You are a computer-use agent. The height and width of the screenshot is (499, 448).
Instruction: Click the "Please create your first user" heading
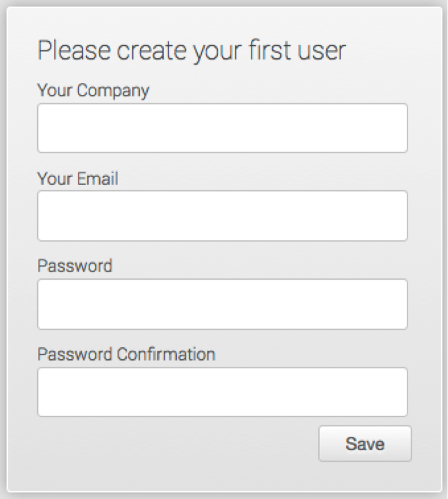tap(192, 51)
